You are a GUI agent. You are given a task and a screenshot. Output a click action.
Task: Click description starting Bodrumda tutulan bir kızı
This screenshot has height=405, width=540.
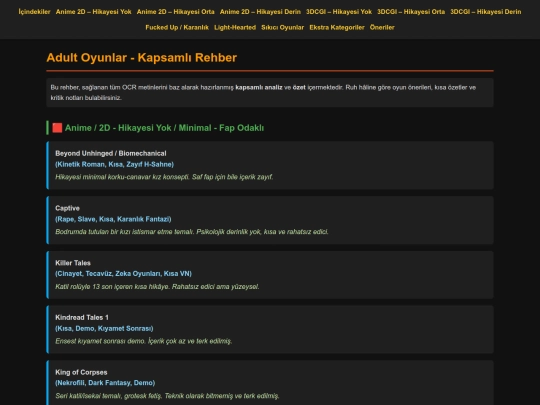pos(192,232)
